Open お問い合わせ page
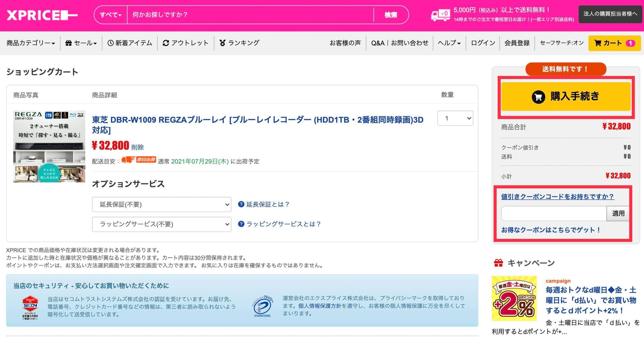Screen dimensions: 644x337 [x=410, y=43]
